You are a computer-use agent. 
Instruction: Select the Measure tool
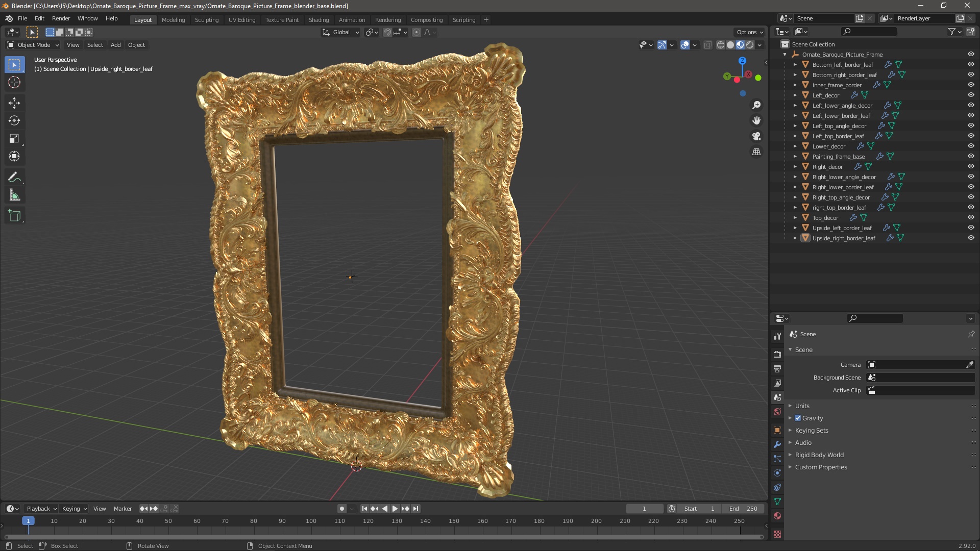pos(14,195)
